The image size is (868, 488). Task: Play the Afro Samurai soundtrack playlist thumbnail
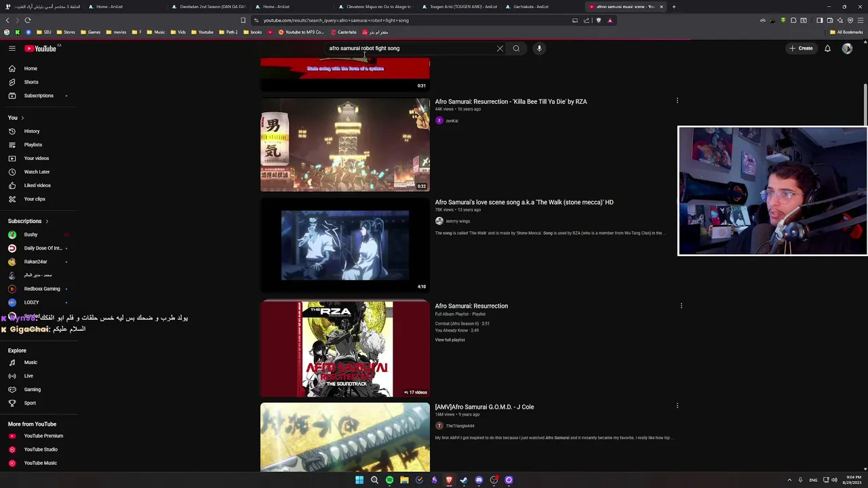pyautogui.click(x=345, y=349)
